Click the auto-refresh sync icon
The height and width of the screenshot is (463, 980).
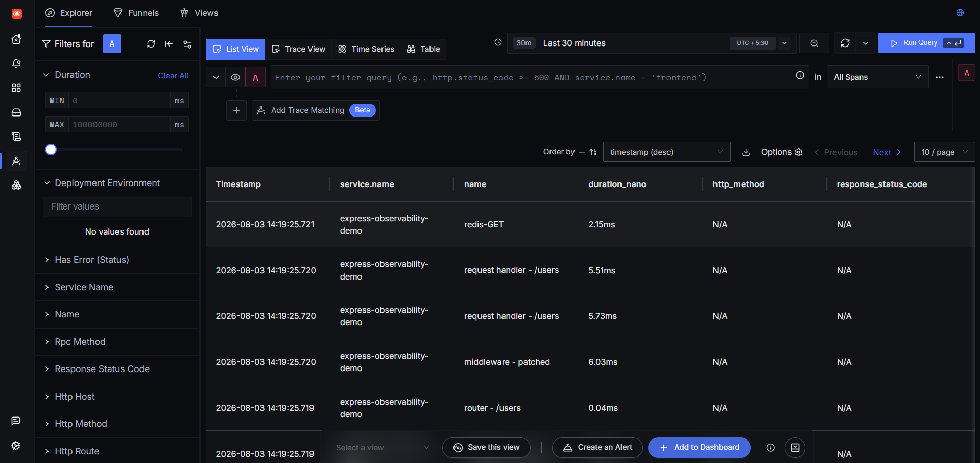pyautogui.click(x=845, y=43)
